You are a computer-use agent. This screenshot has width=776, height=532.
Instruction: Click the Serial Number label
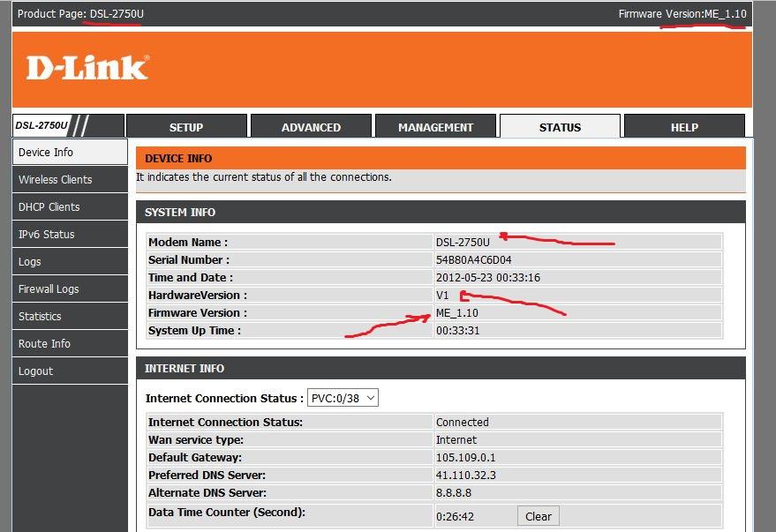coord(189,260)
